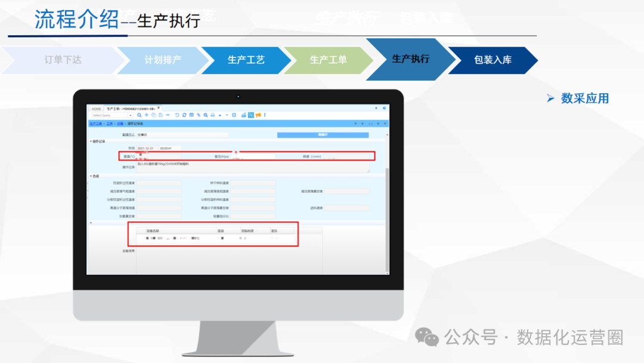Click the undo arrow toolbar icon

click(177, 115)
